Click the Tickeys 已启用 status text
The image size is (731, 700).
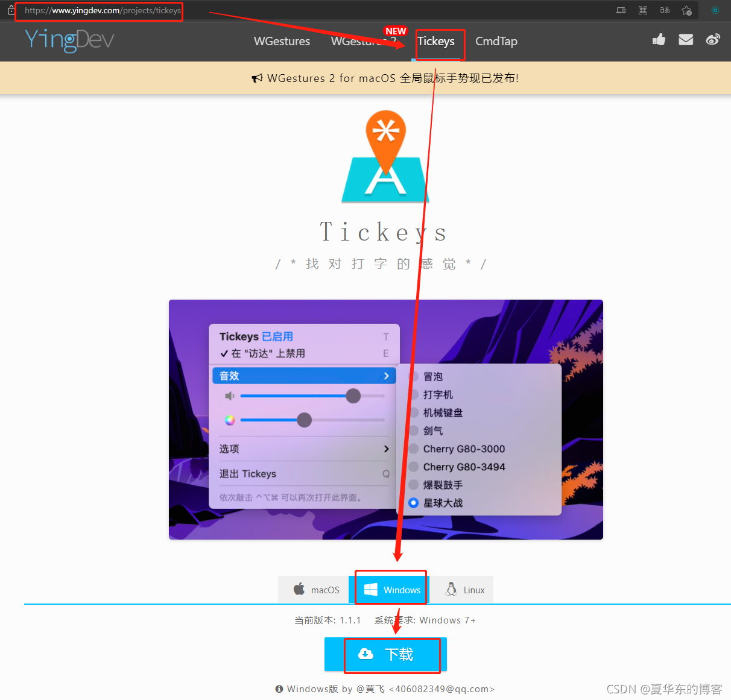point(256,336)
